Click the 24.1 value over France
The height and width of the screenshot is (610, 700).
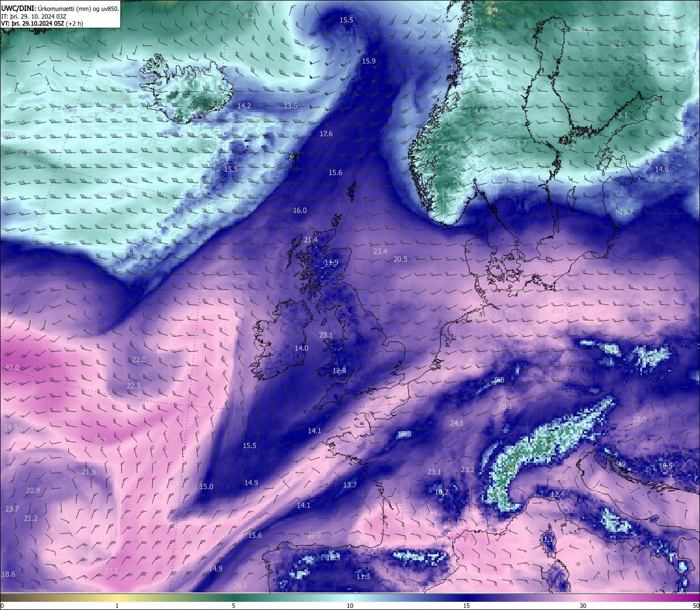pyautogui.click(x=457, y=423)
